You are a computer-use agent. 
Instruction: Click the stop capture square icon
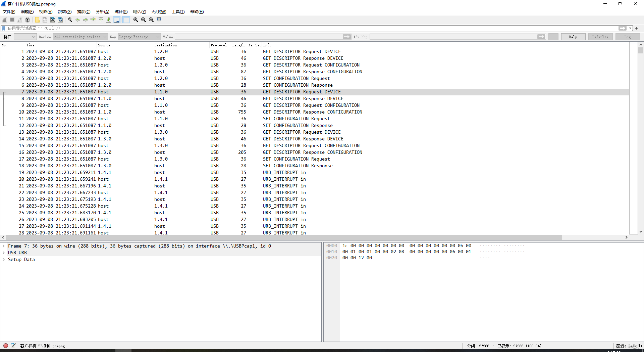click(12, 20)
